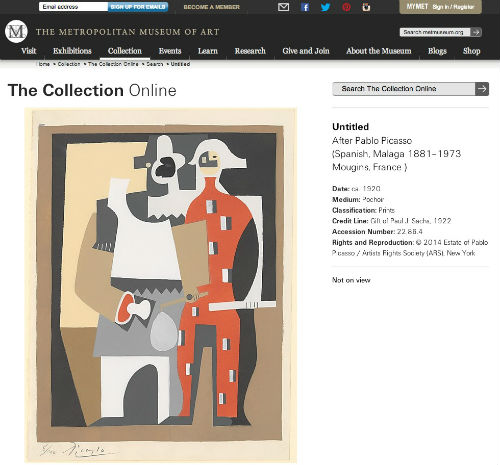Open the Instagram icon link
The height and width of the screenshot is (465, 500).
pos(366,7)
